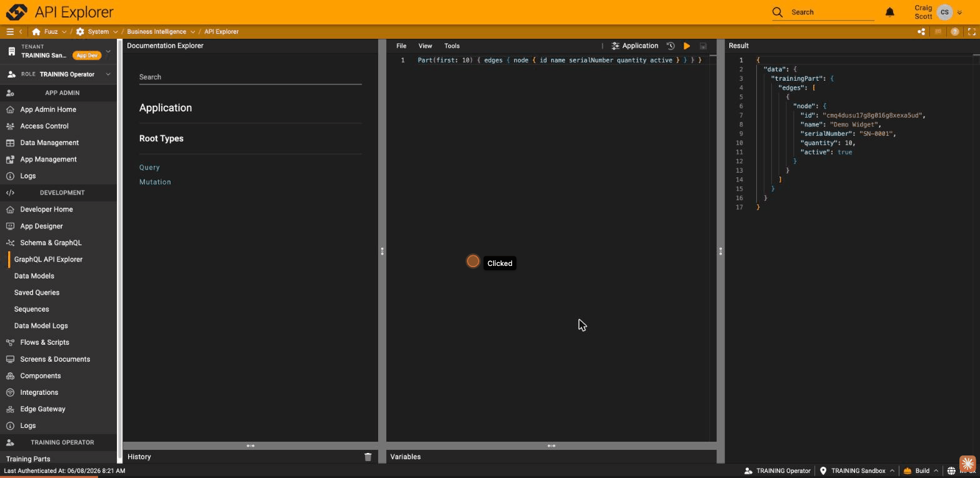Open the Query root type link
The image size is (980, 478).
pyautogui.click(x=149, y=168)
